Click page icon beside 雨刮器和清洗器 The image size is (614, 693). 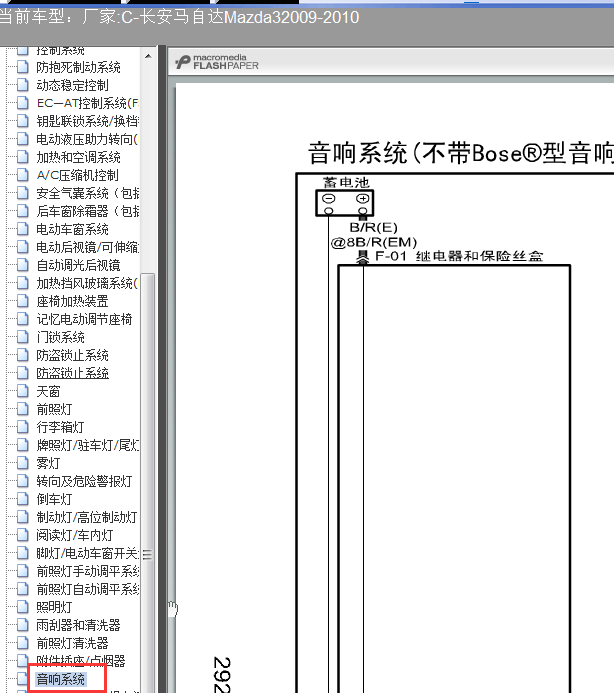click(23, 625)
